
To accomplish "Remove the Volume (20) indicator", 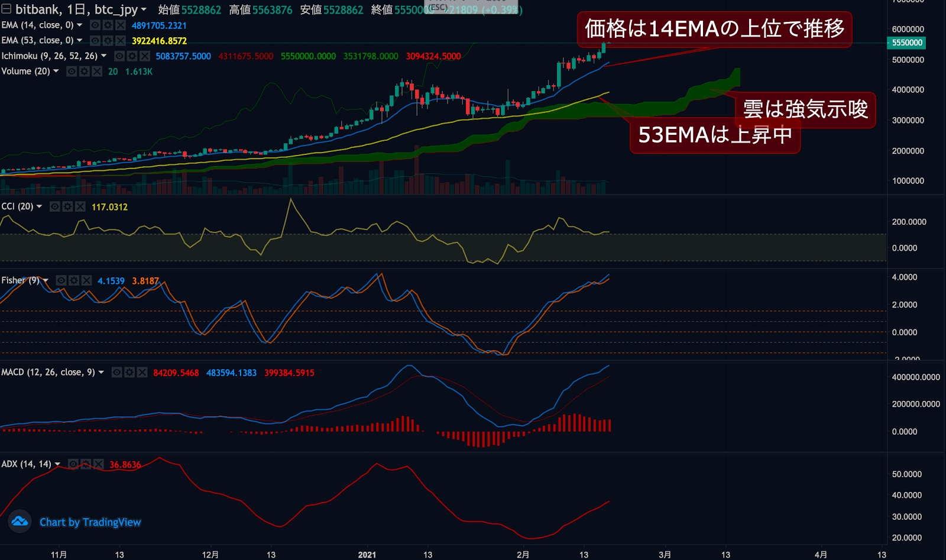I will coord(96,71).
